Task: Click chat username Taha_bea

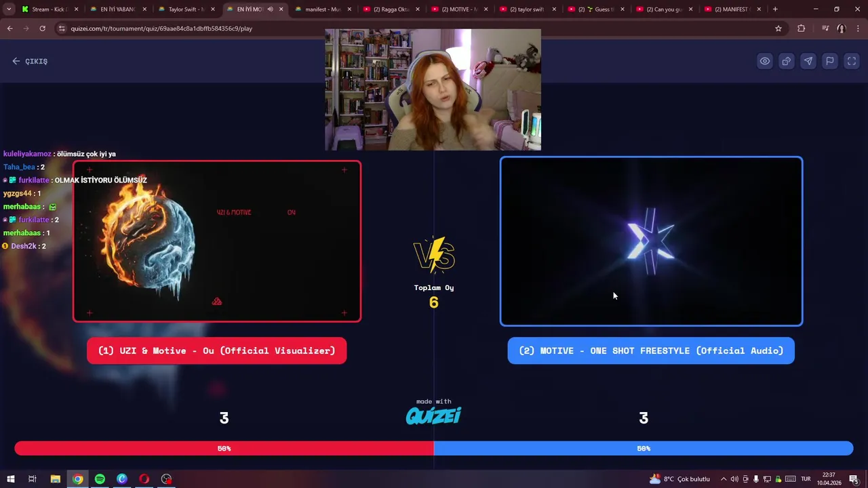Action: point(19,167)
